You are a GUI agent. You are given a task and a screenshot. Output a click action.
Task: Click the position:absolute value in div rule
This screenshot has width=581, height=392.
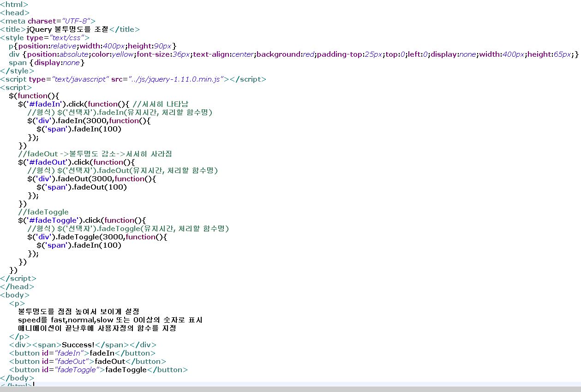58,54
